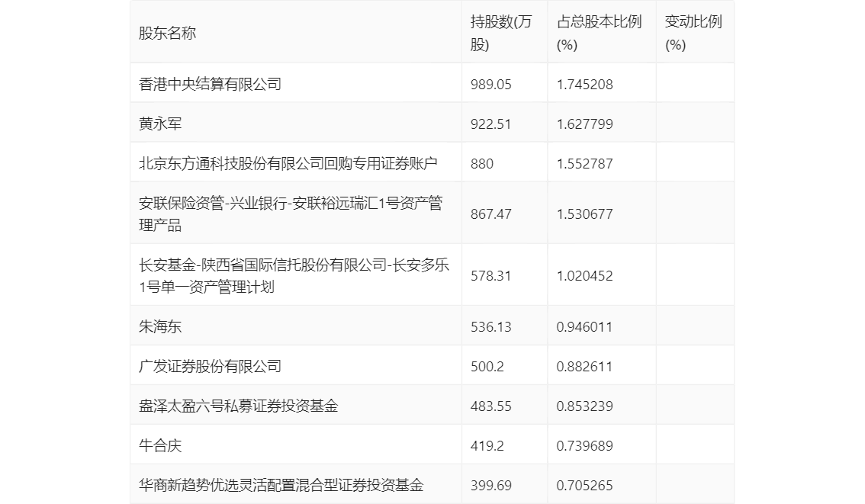This screenshot has width=865, height=504.
Task: Click the percentage 1.627799
Action: point(585,124)
